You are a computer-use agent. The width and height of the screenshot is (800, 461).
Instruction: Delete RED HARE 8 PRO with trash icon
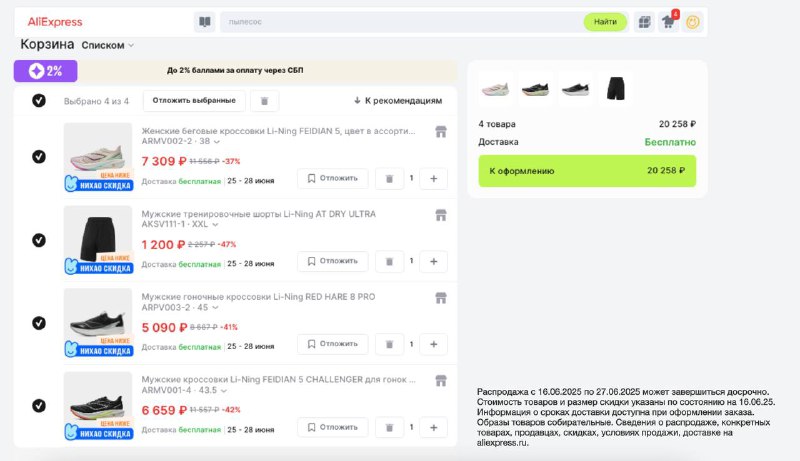coord(389,344)
